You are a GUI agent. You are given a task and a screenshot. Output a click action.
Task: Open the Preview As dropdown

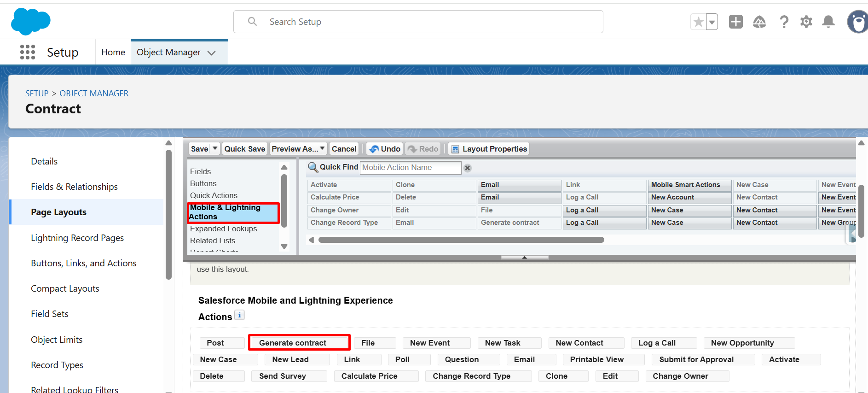coord(298,149)
